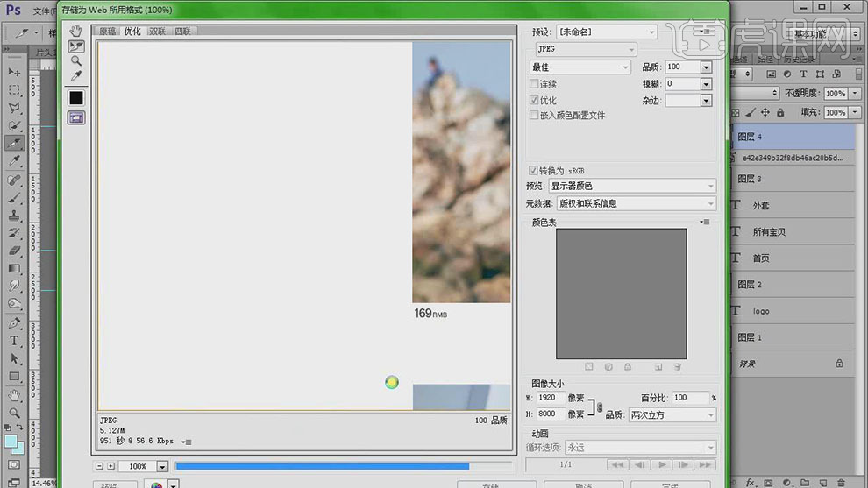Open the 模糊 blur value arrow

(x=706, y=84)
